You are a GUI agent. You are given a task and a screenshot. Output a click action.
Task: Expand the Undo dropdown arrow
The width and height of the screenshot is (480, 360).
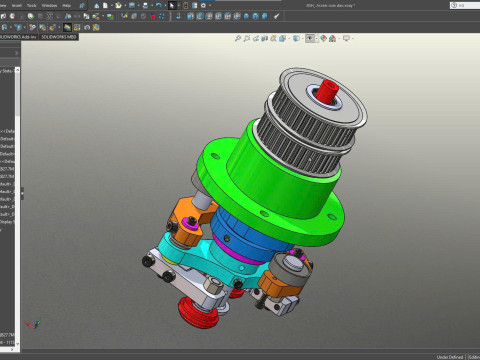coord(165,6)
